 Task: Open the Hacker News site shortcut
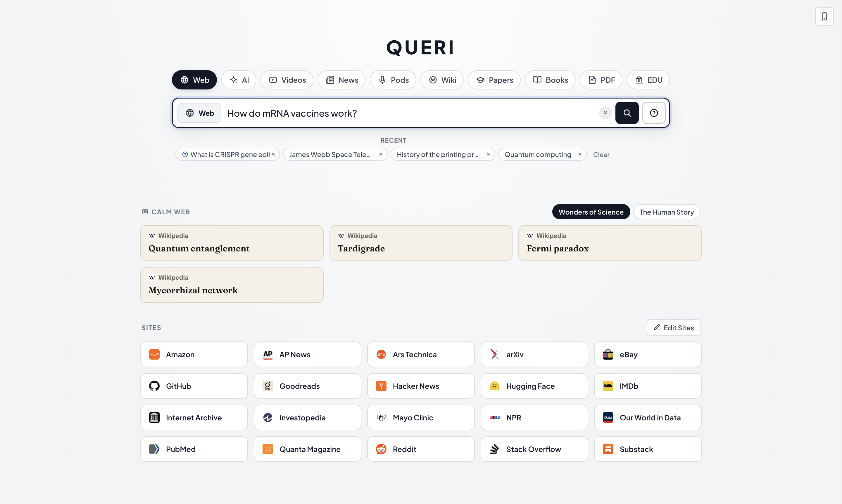pyautogui.click(x=420, y=386)
